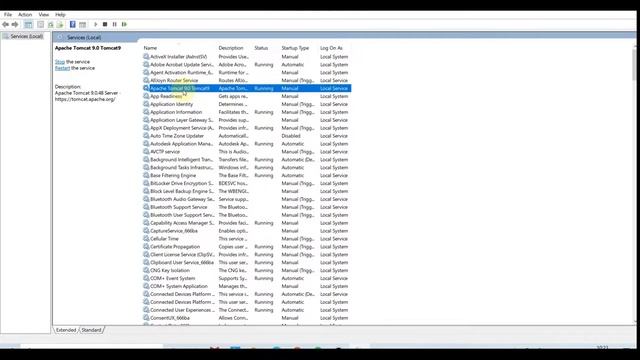
Task: Select the Autodesk Application Manager row
Action: [x=247, y=144]
